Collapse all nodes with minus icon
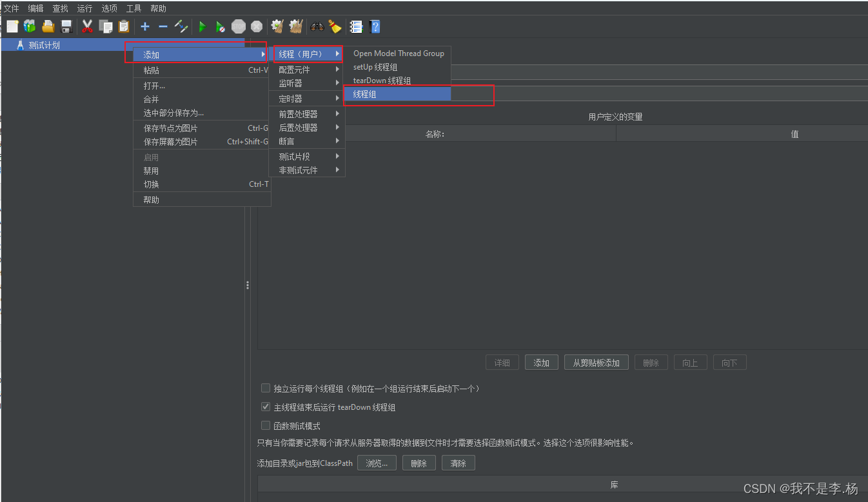868x502 pixels. (163, 26)
